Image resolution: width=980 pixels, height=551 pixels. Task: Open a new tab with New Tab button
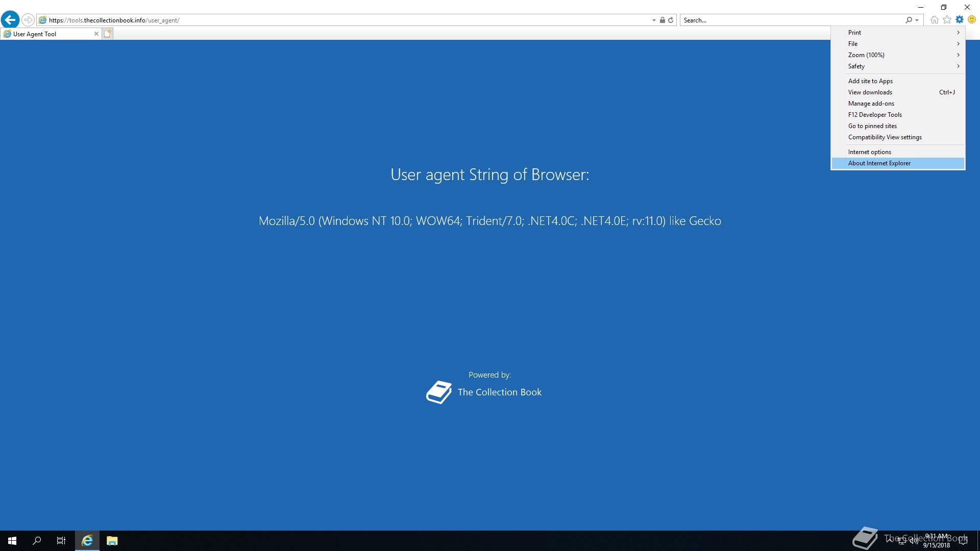(x=107, y=34)
